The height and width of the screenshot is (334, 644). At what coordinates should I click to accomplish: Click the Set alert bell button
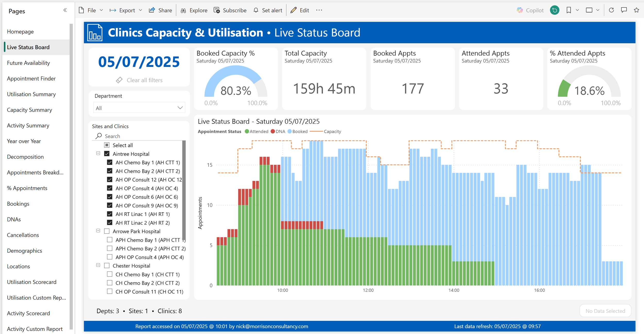pos(268,10)
